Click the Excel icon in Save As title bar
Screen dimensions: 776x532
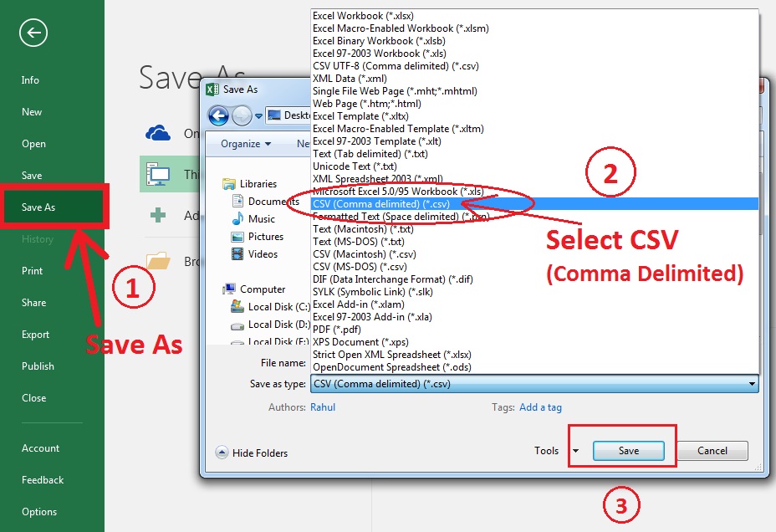click(212, 90)
